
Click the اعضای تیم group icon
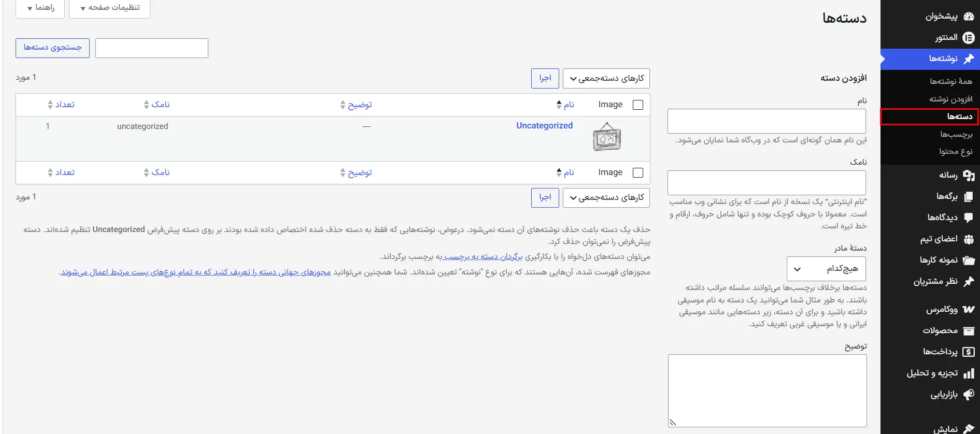(x=969, y=239)
